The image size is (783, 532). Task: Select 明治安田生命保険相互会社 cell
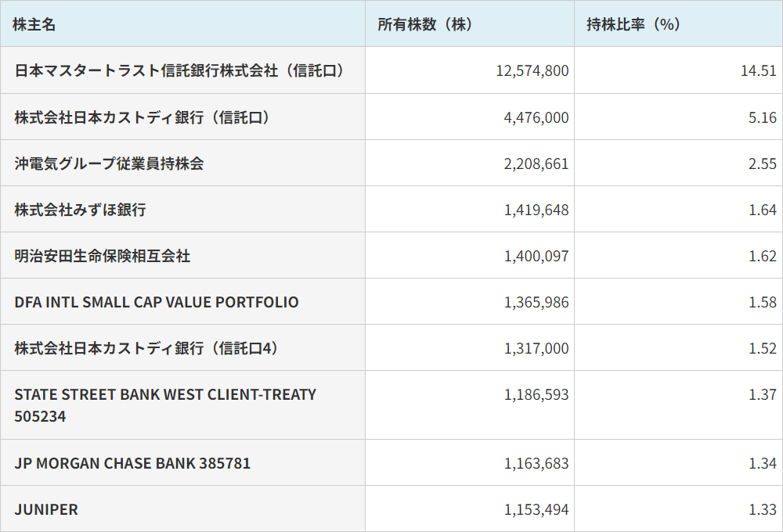click(x=182, y=256)
